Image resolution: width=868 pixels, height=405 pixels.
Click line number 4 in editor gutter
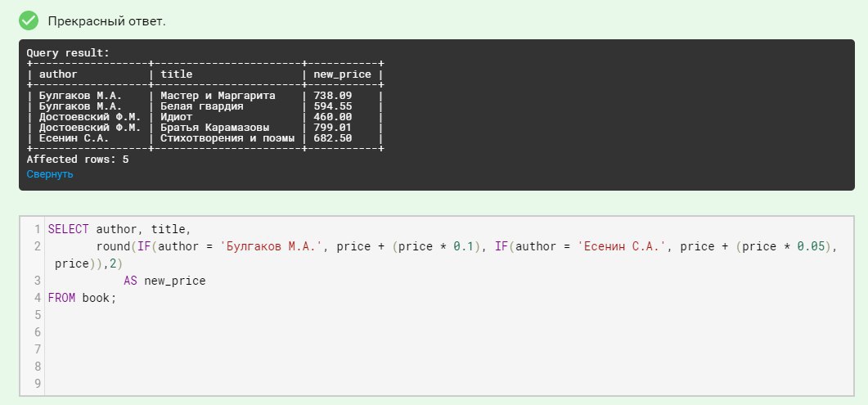coord(38,298)
